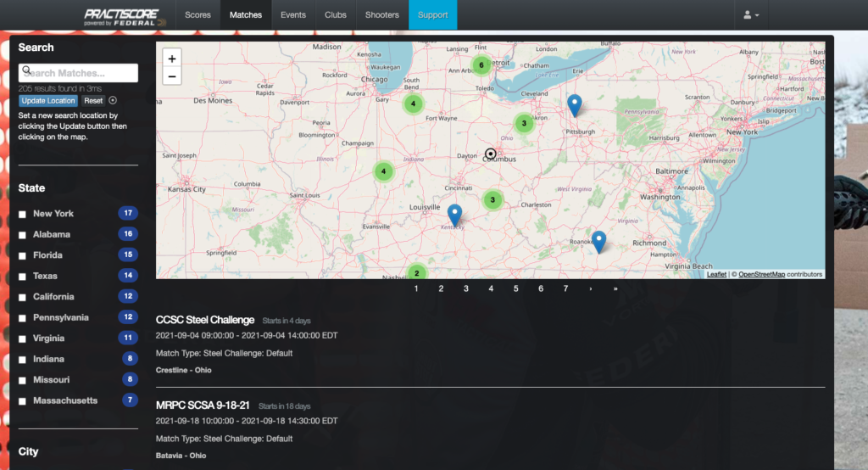Click the cluster marker showing 2 near Nashville
Screen dimensions: 868x470
[x=417, y=272]
